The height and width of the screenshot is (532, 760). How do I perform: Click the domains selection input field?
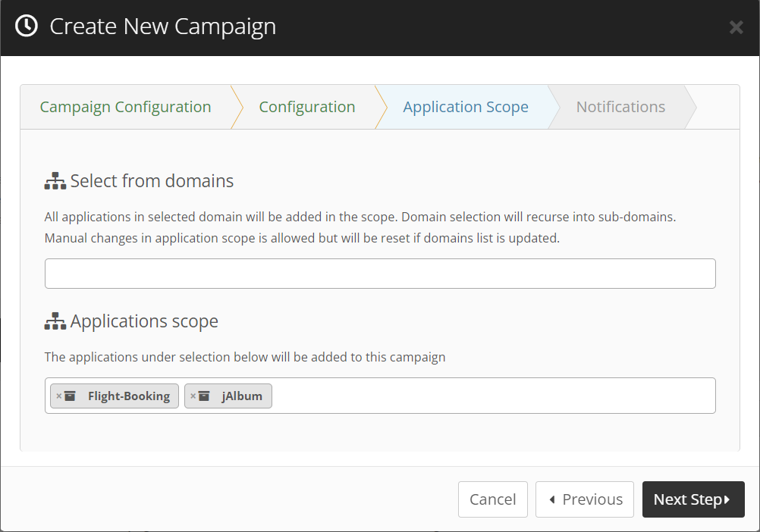(380, 274)
